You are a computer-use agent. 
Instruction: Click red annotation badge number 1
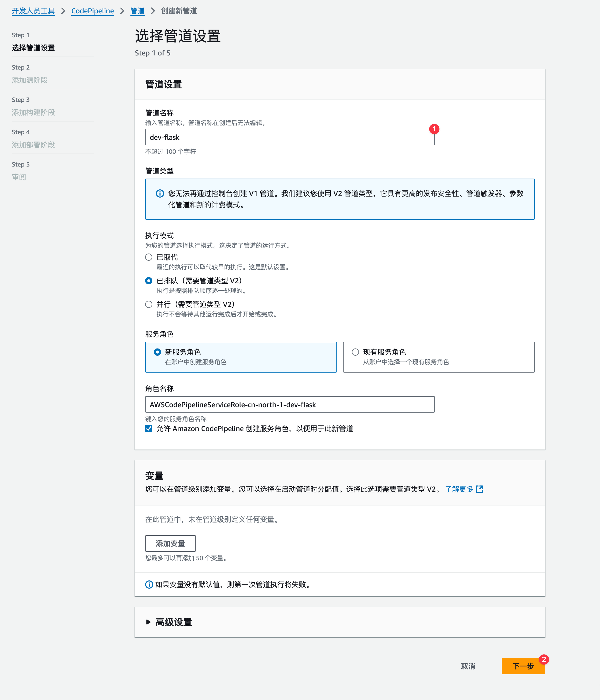click(434, 129)
